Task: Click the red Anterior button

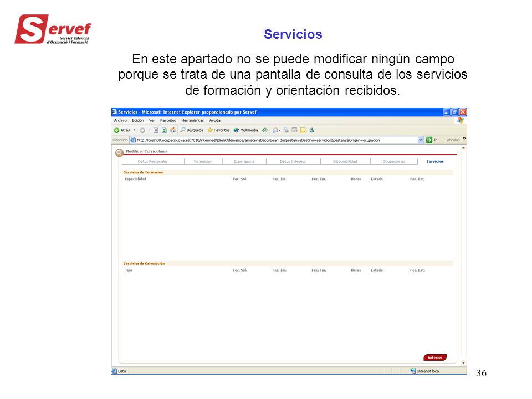Action: coord(435,357)
